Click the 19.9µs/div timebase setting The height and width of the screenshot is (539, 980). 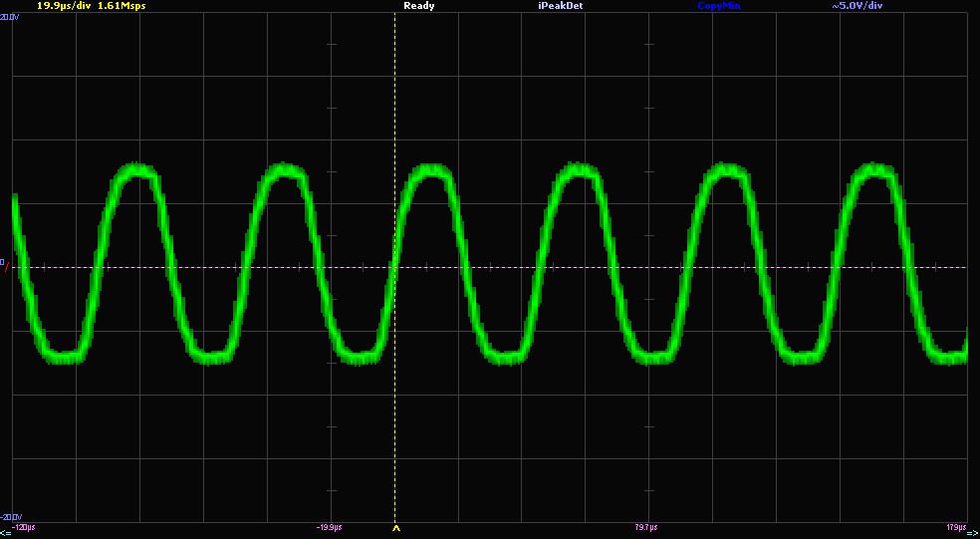65,6
